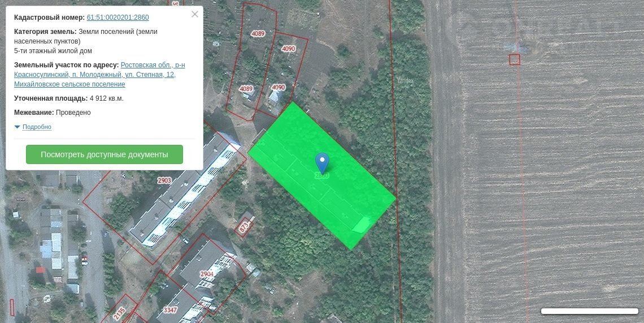The image size is (644, 323).
Task: Click the lower parcel label 4090
Action: click(x=278, y=88)
